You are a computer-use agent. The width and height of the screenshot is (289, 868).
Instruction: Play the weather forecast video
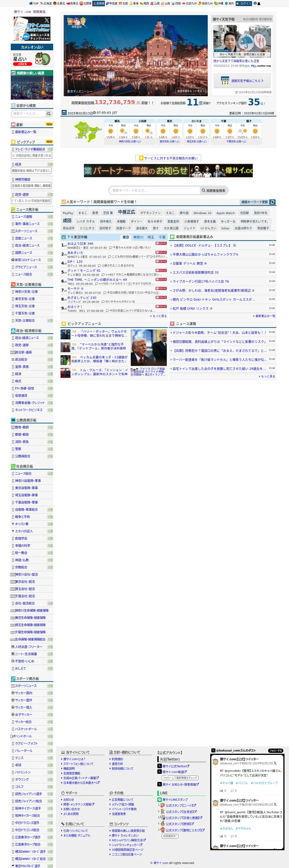242,41
